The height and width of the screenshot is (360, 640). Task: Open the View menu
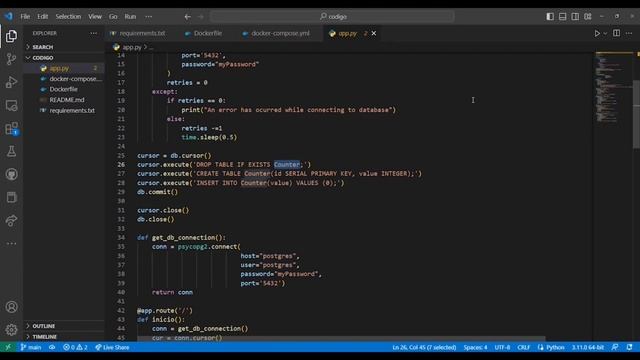tap(95, 17)
